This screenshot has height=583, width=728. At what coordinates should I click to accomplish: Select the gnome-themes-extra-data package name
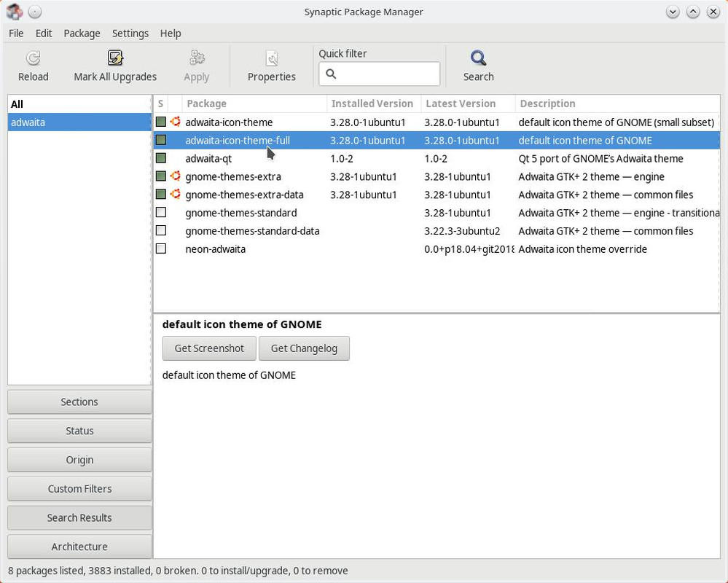click(244, 195)
